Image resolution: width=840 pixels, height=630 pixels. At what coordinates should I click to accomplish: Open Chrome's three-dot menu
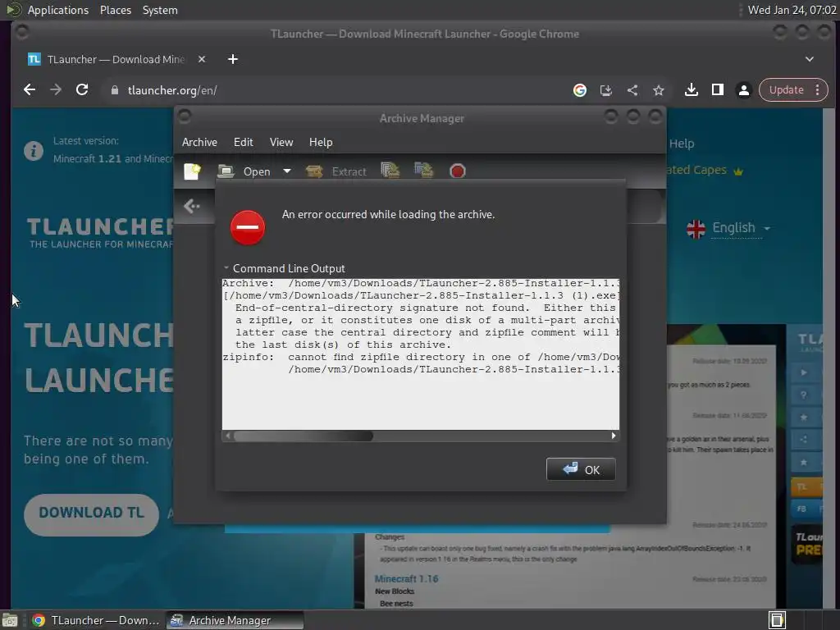(818, 90)
